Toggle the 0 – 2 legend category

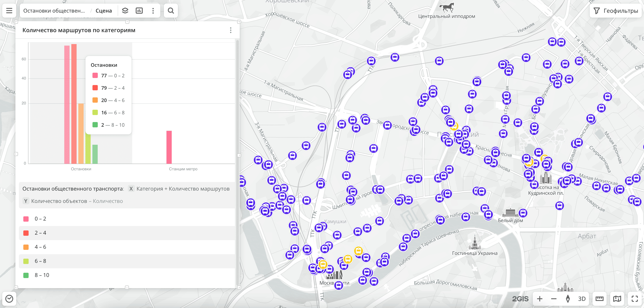click(x=40, y=219)
